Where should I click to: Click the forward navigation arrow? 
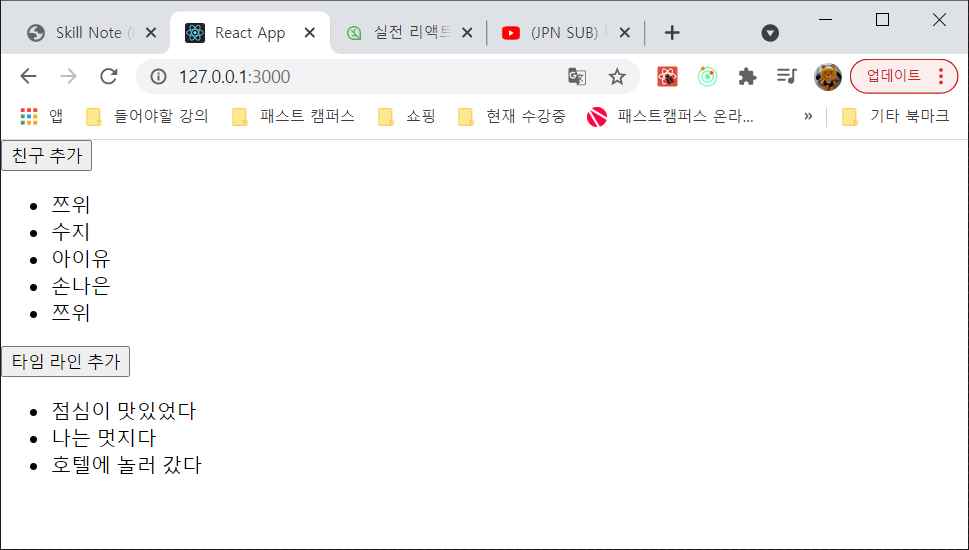click(69, 76)
